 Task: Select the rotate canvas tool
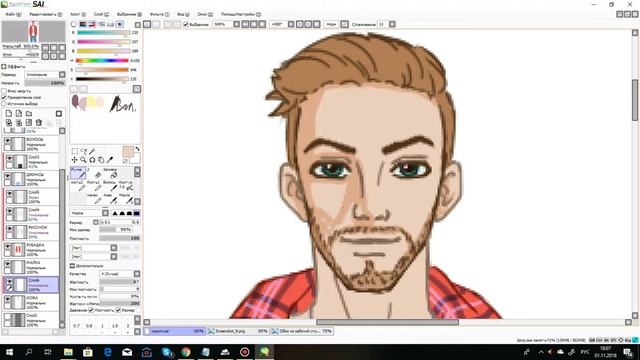[92, 160]
